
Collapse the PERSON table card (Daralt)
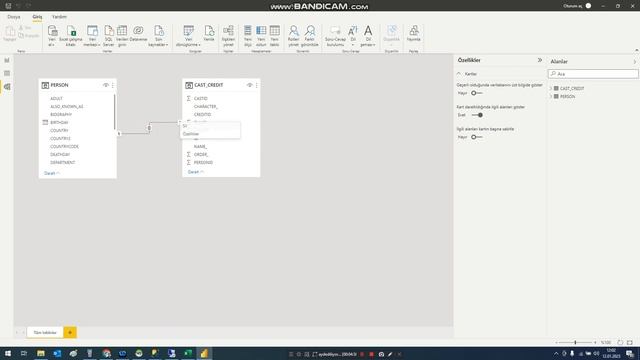(x=52, y=173)
